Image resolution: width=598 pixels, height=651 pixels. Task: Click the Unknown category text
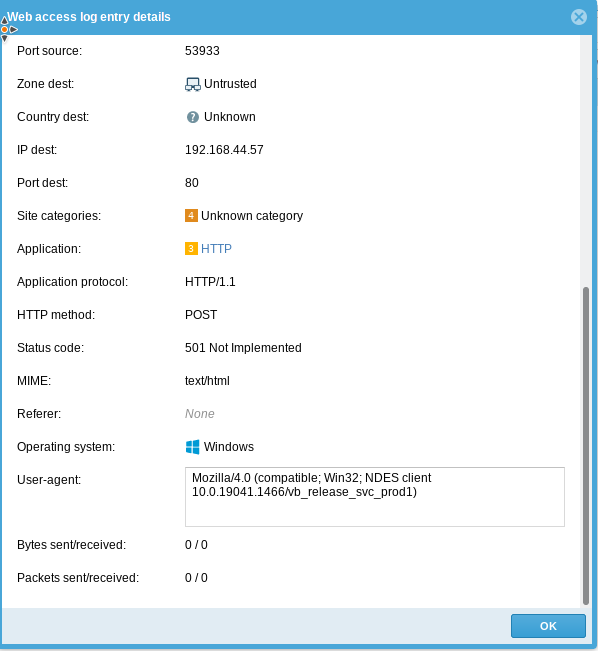[252, 215]
